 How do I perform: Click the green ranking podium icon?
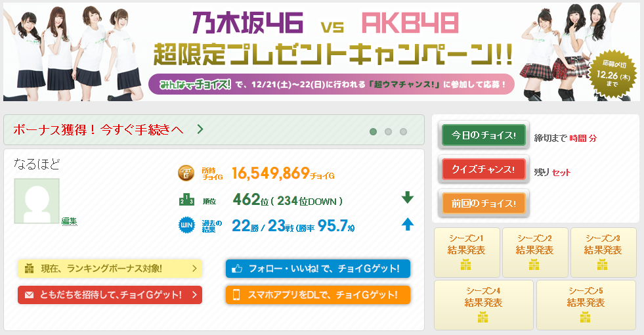(x=186, y=199)
